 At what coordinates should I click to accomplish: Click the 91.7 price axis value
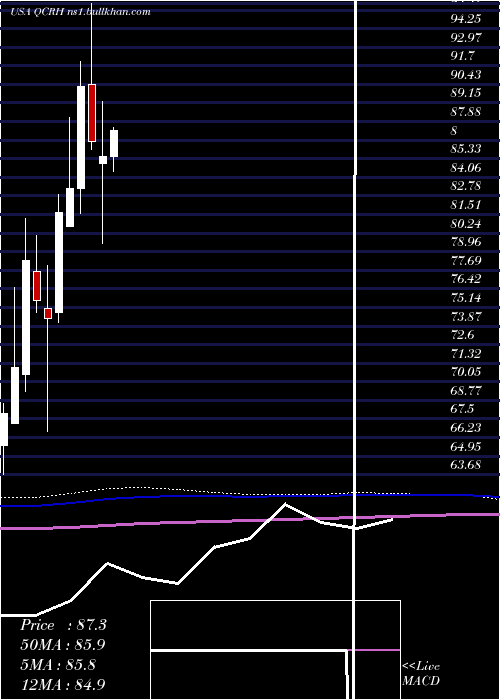tap(462, 56)
